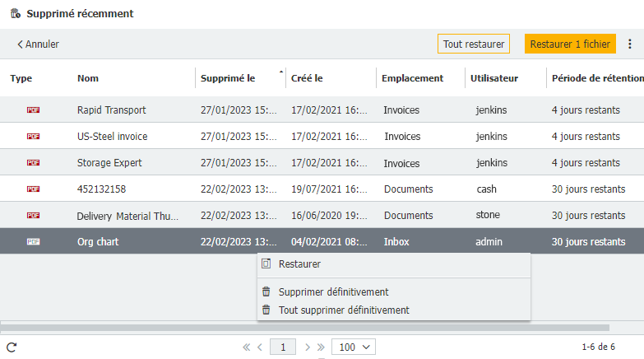Viewport: 644px width, 359px height.
Task: Click the Restaurer 1 fichier button
Action: [x=570, y=44]
